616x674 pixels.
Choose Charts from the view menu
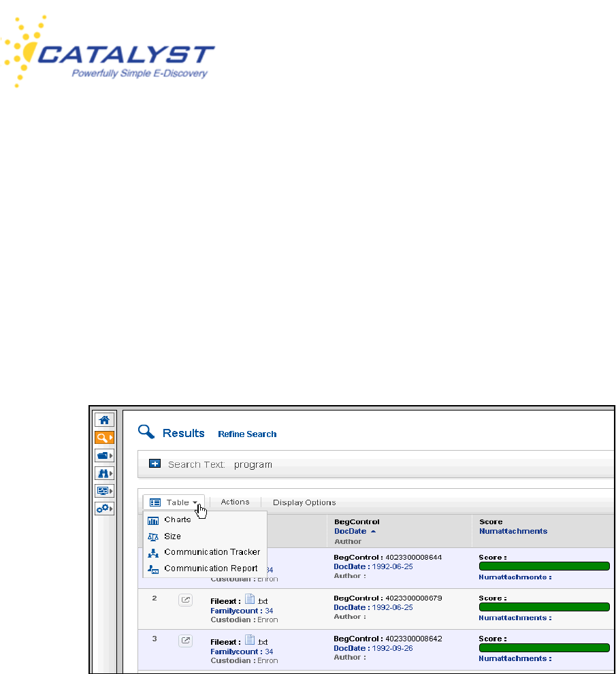(x=177, y=519)
